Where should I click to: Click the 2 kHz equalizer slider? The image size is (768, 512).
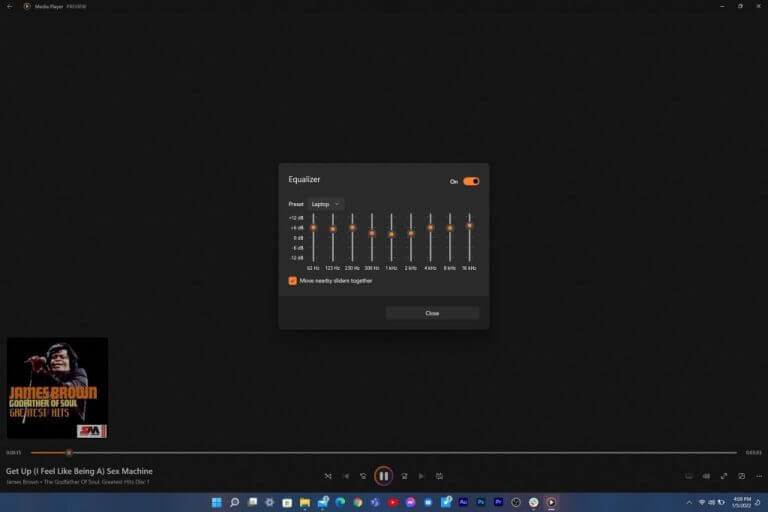tap(411, 238)
